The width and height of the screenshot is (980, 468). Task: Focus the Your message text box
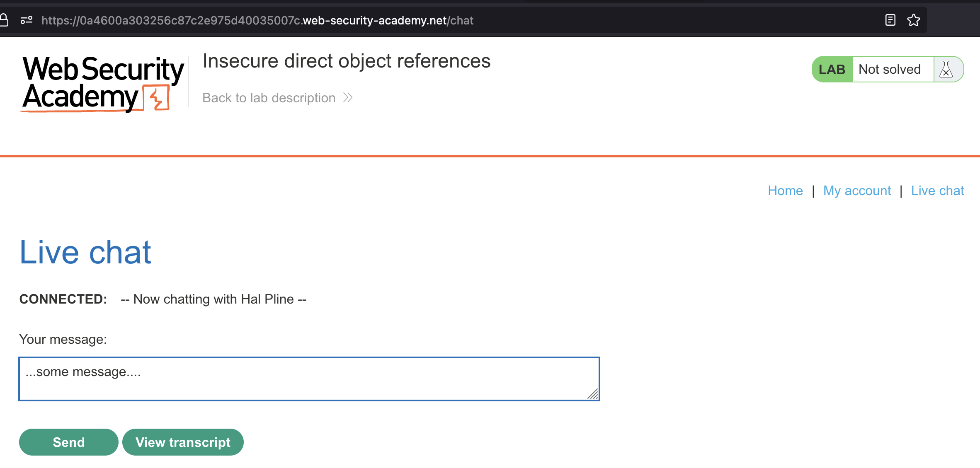[x=309, y=379]
